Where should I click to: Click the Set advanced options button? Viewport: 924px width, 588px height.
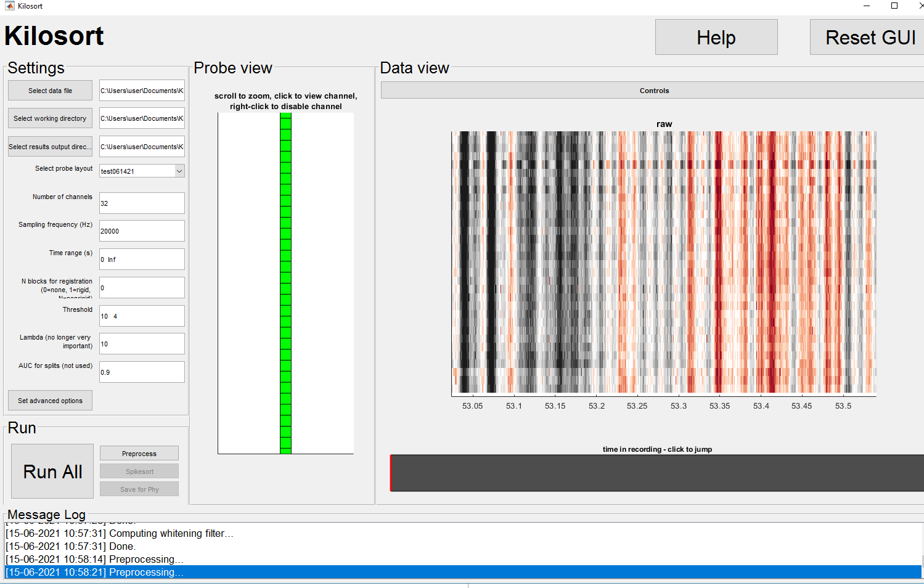coord(49,400)
